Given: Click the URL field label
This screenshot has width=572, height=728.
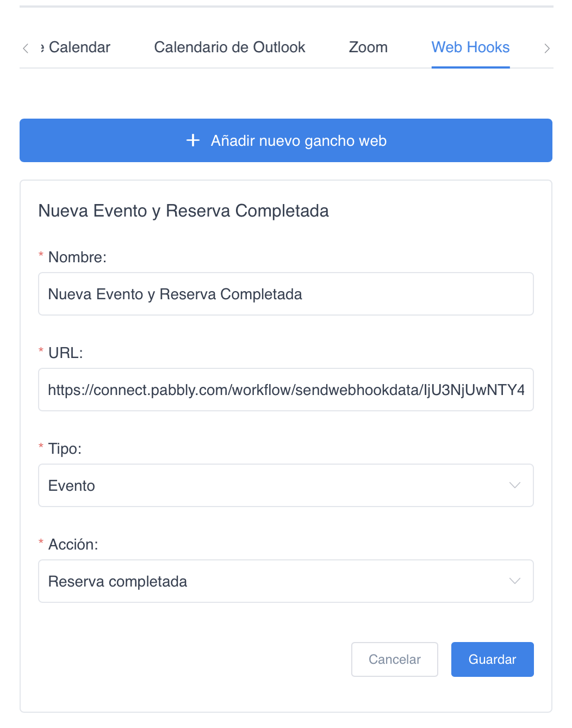Looking at the screenshot, I should click(65, 353).
